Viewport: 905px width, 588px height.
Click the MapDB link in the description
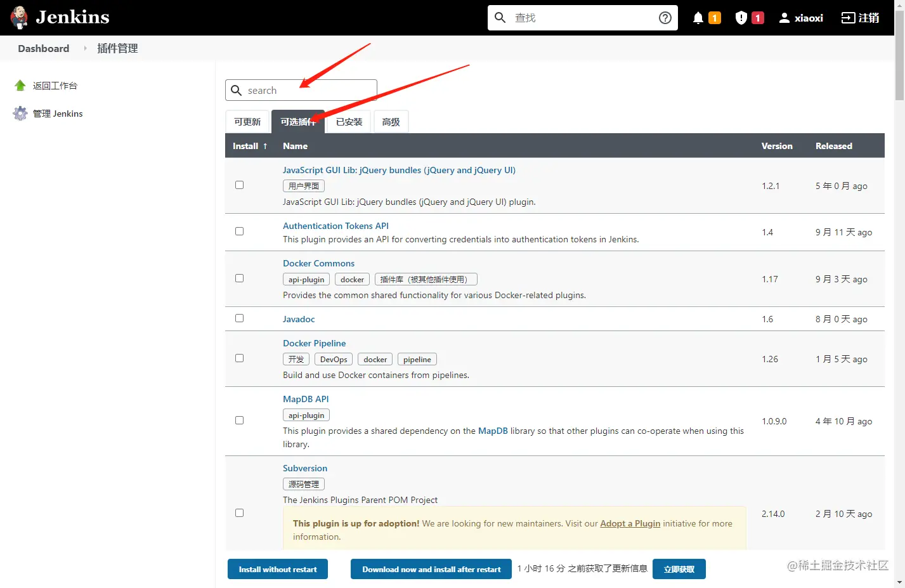tap(493, 431)
